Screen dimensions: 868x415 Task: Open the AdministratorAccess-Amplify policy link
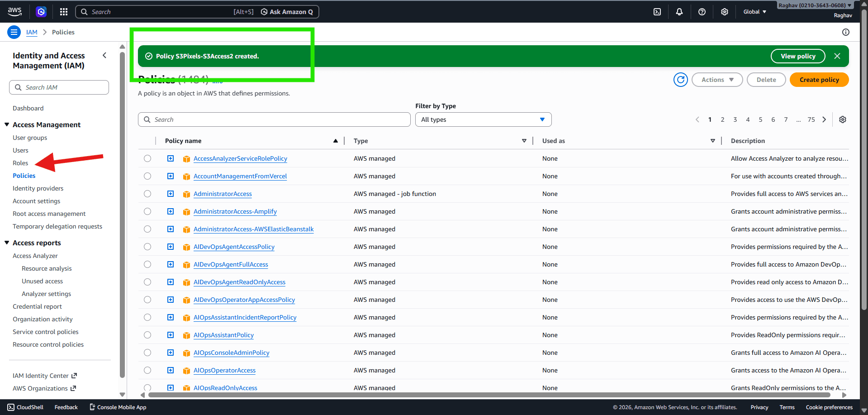[x=235, y=211]
